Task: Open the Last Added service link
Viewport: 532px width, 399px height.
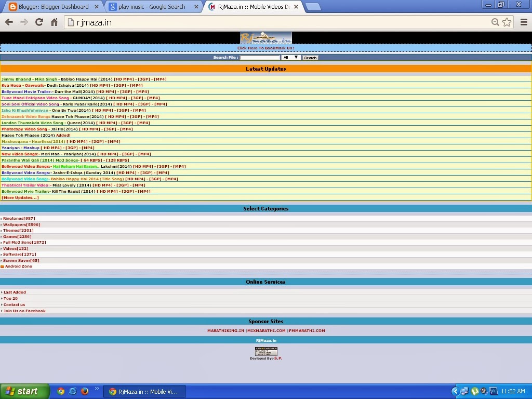Action: pyautogui.click(x=15, y=292)
